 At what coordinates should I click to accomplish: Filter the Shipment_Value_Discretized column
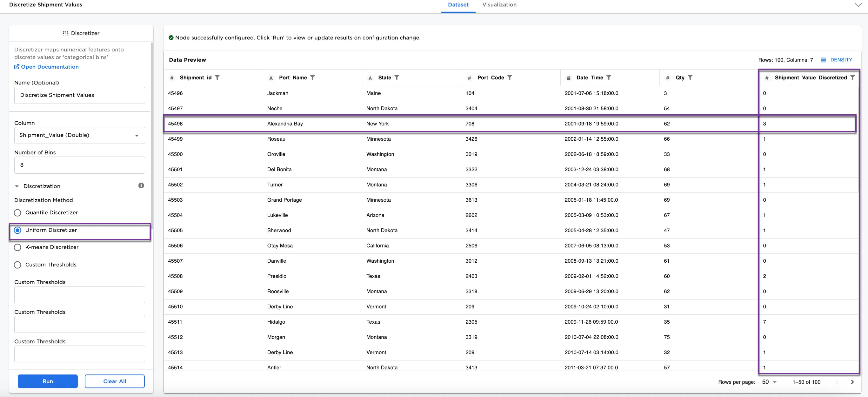853,77
